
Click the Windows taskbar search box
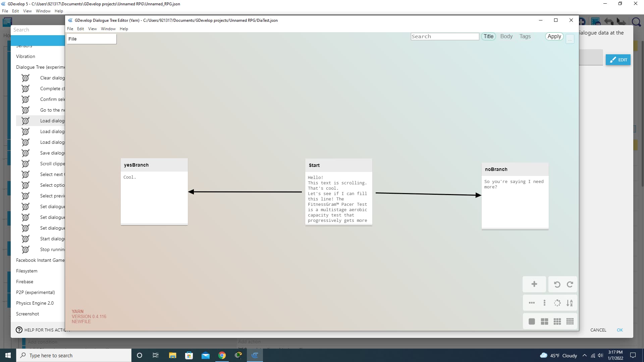coord(74,355)
